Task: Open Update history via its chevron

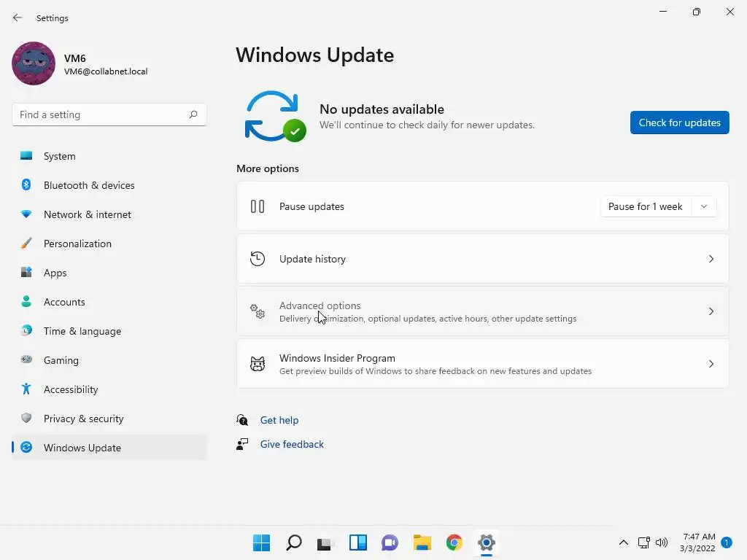Action: [711, 259]
